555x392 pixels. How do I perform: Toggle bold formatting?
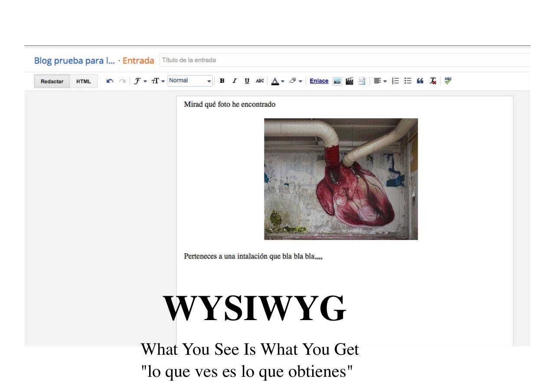pos(222,81)
